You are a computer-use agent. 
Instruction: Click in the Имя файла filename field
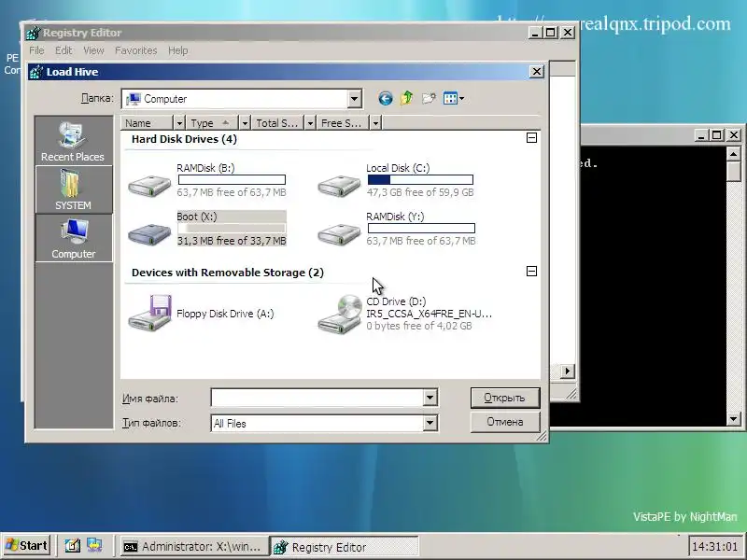pyautogui.click(x=317, y=398)
